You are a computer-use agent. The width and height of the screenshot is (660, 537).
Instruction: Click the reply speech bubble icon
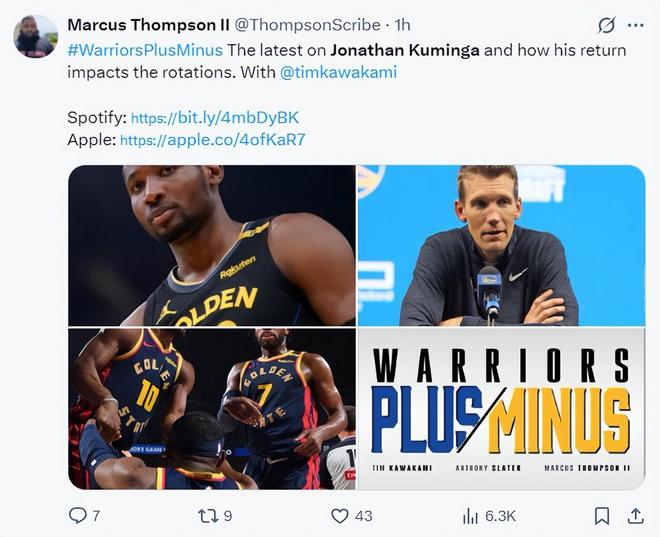(x=77, y=516)
